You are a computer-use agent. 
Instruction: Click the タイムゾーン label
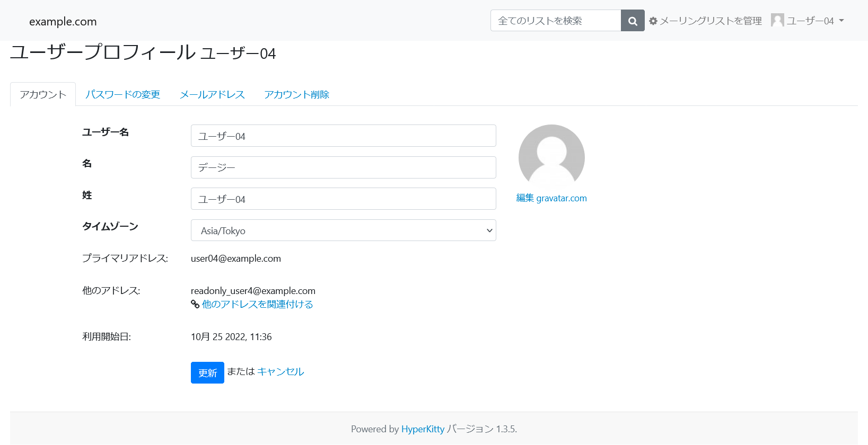click(110, 226)
